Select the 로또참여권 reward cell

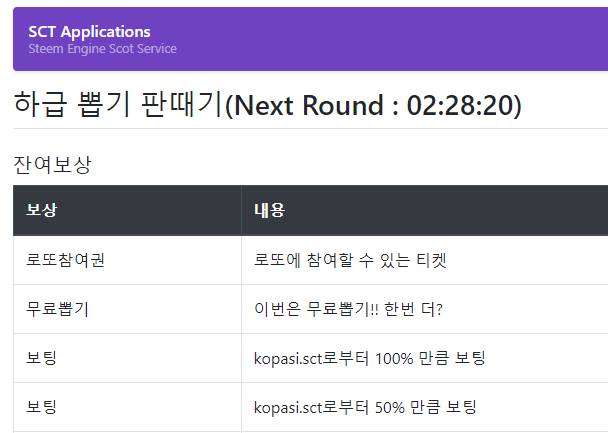click(x=127, y=260)
